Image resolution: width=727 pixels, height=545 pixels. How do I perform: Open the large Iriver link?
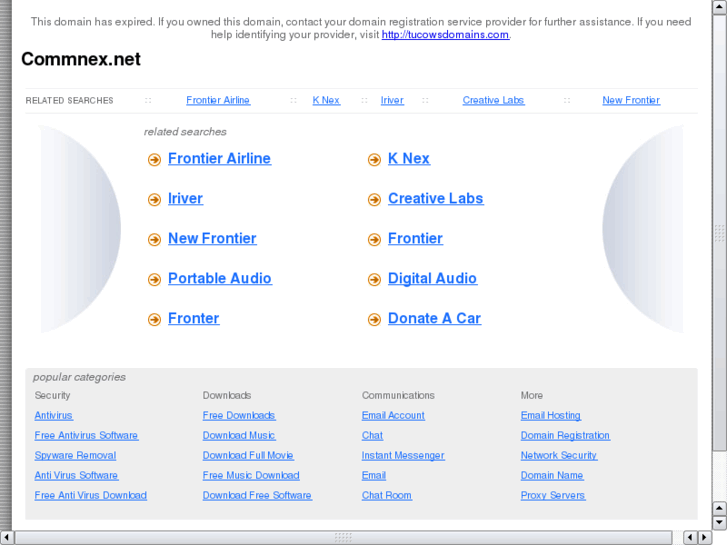(185, 199)
